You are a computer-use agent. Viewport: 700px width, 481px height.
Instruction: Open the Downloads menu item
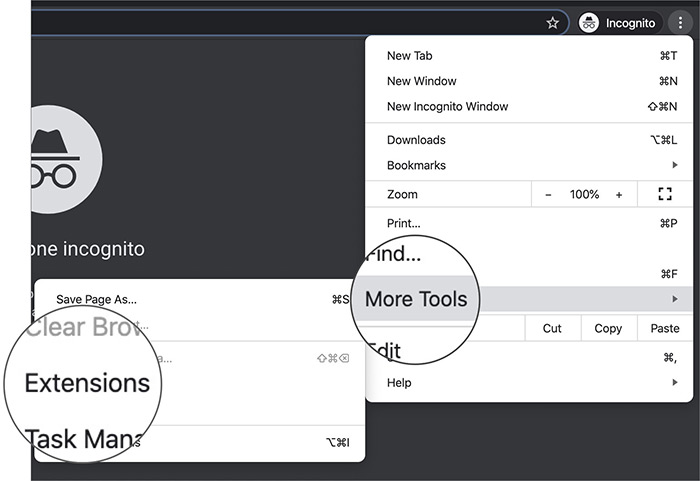tap(416, 140)
